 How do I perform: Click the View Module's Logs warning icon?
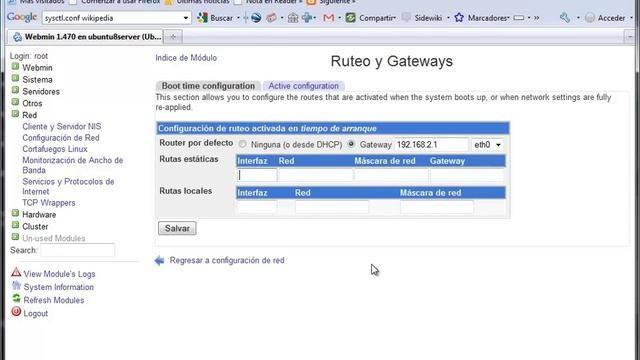pos(16,272)
